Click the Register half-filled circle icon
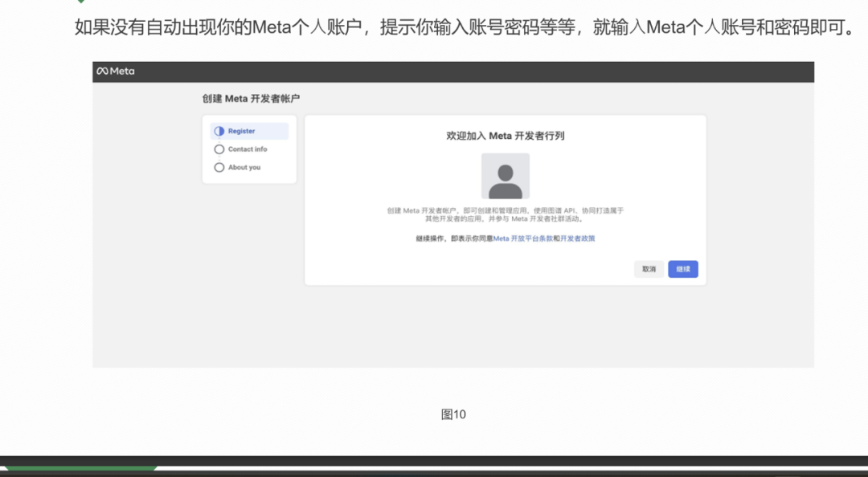 pos(219,131)
